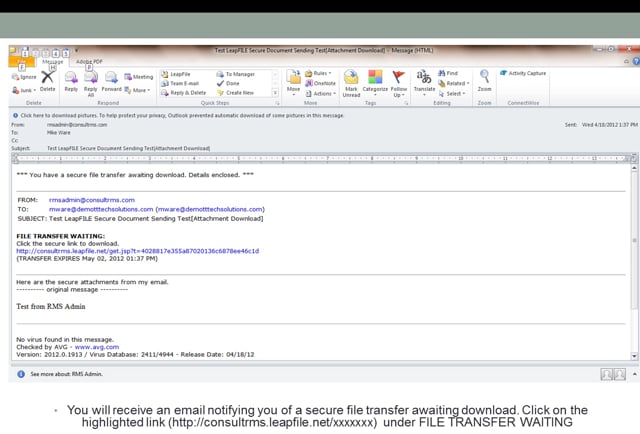
Task: Open the Rules dropdown
Action: click(318, 73)
